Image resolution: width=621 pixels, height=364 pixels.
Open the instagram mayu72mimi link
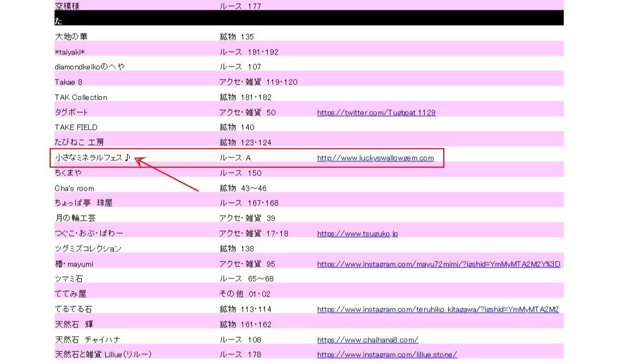pyautogui.click(x=439, y=264)
